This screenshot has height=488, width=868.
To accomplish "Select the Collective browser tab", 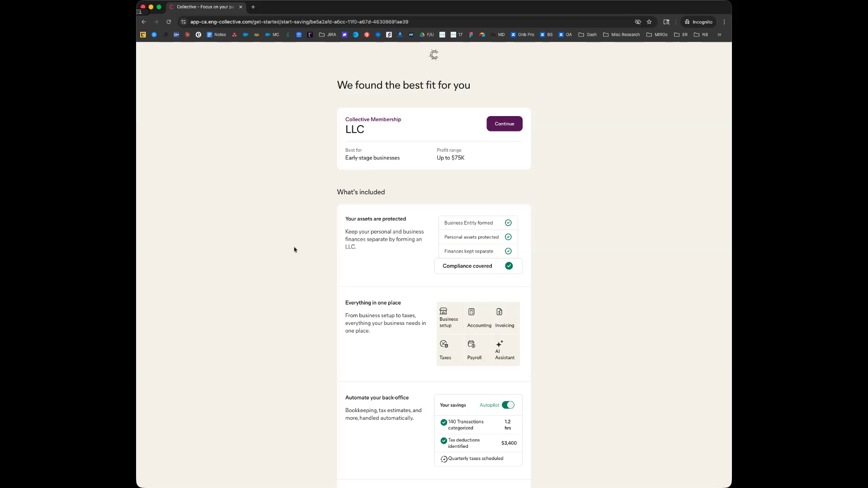I will click(204, 7).
